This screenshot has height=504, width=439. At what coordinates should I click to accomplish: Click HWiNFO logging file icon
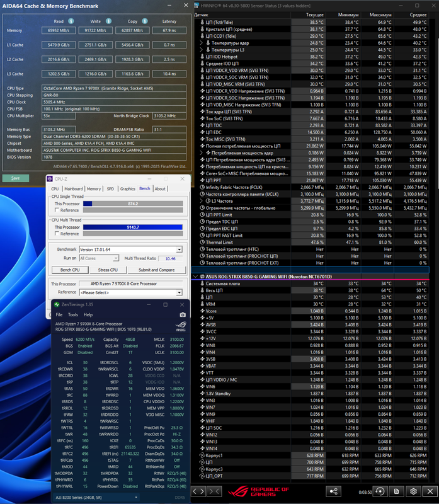coord(396,491)
